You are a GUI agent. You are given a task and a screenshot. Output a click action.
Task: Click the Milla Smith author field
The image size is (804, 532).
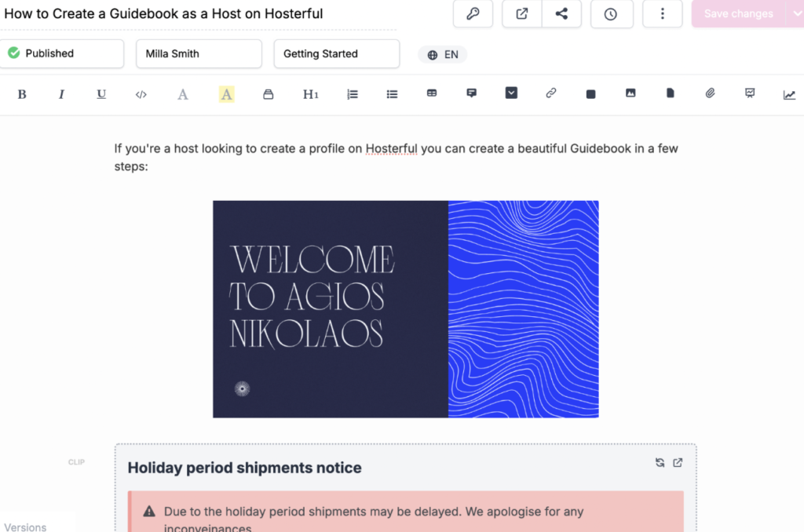(199, 53)
